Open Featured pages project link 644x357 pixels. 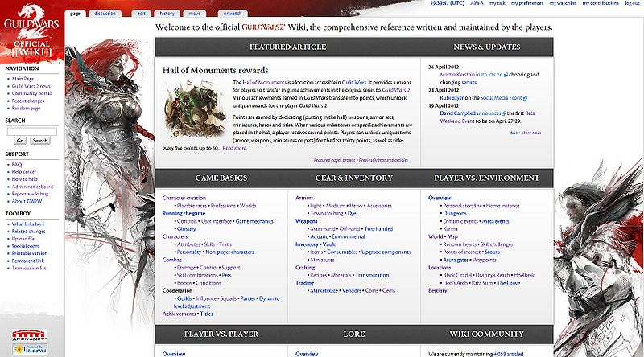[334, 161]
